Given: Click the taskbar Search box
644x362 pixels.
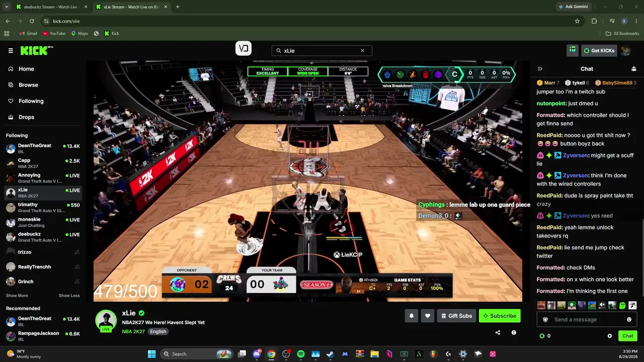Looking at the screenshot, I should tap(197, 354).
